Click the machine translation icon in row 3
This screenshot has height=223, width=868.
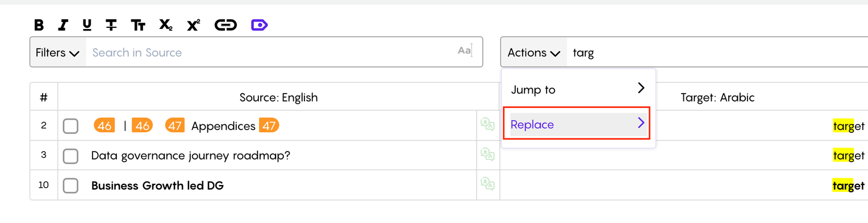(487, 155)
